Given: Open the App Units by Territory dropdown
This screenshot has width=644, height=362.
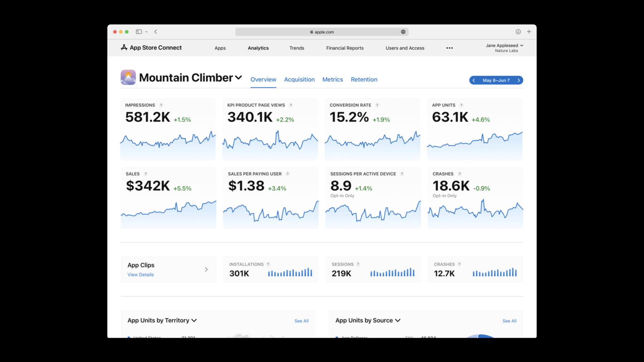Looking at the screenshot, I should click(x=194, y=321).
